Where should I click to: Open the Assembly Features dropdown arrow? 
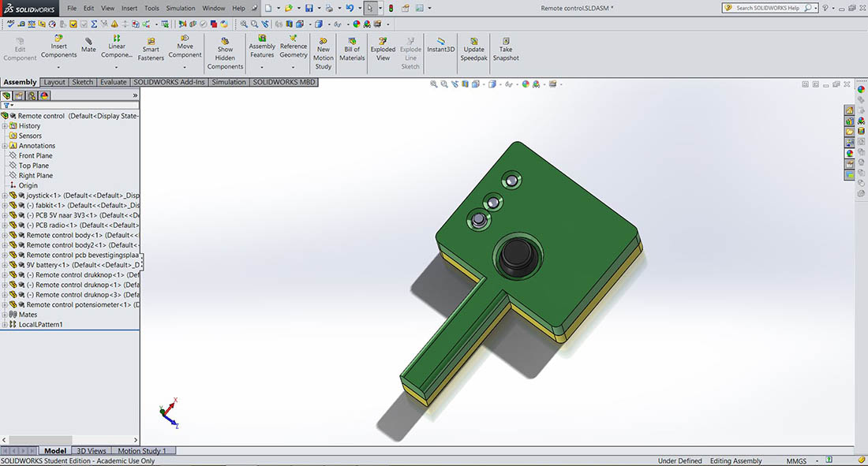(262, 68)
